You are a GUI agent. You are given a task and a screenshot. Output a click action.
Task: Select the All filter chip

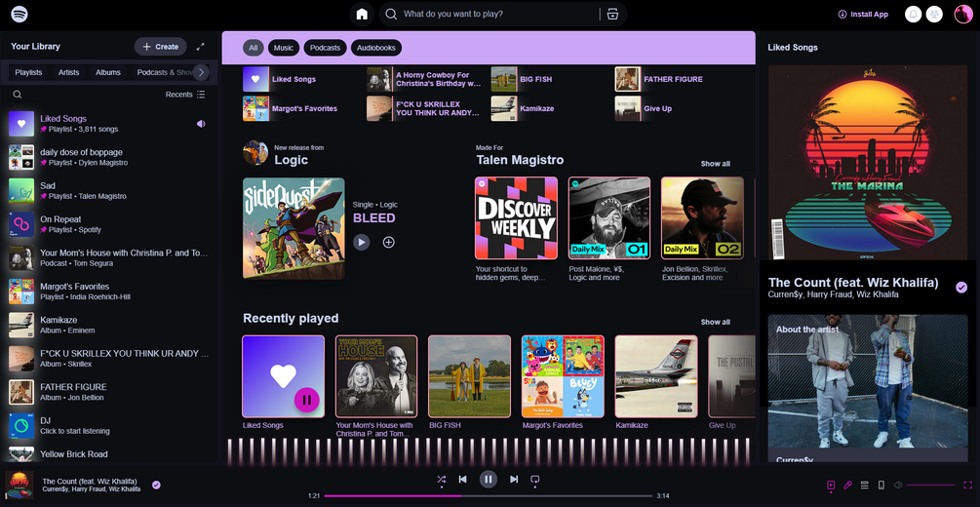click(254, 48)
